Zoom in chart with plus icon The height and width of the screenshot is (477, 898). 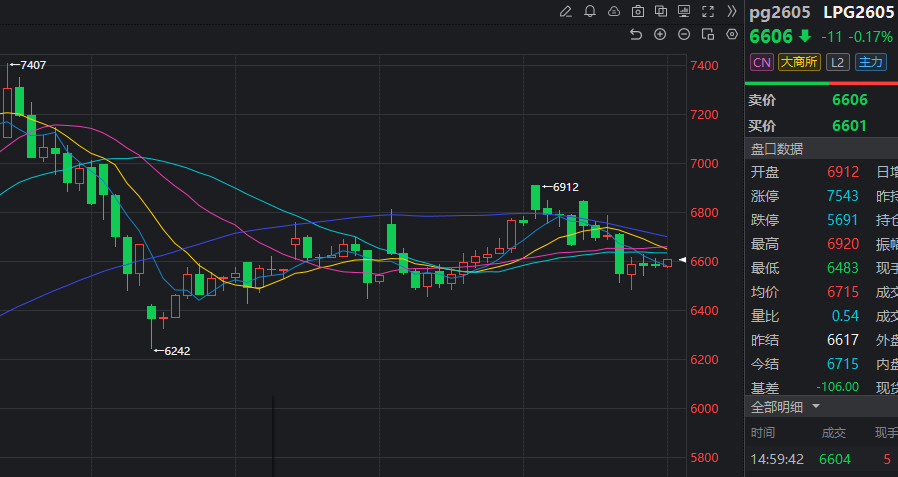pyautogui.click(x=660, y=34)
